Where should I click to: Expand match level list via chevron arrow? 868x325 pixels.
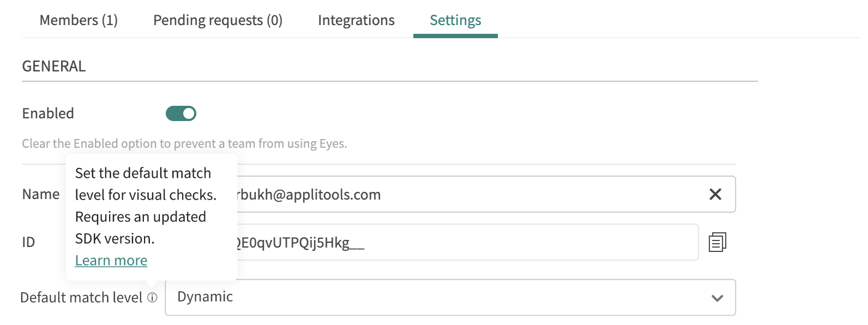(x=718, y=298)
